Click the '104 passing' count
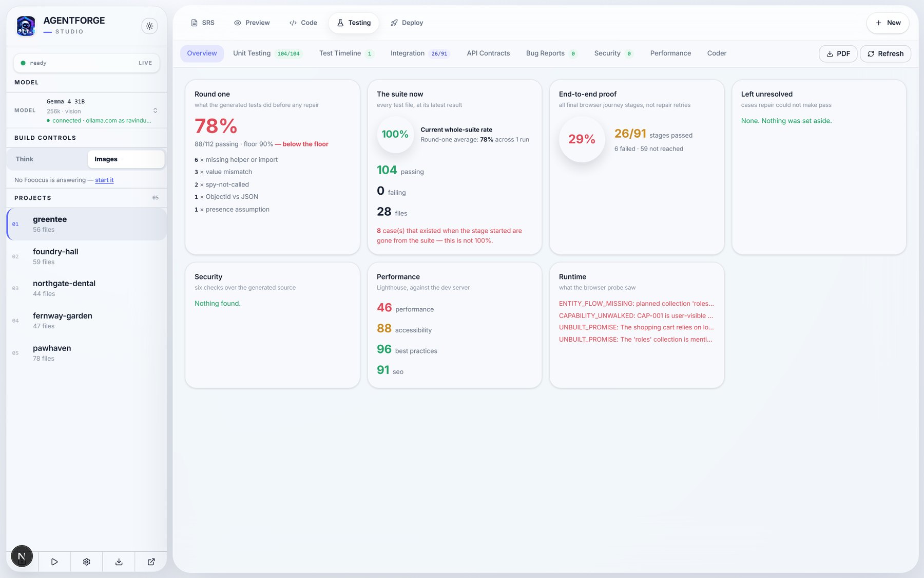924x578 pixels. click(x=400, y=170)
